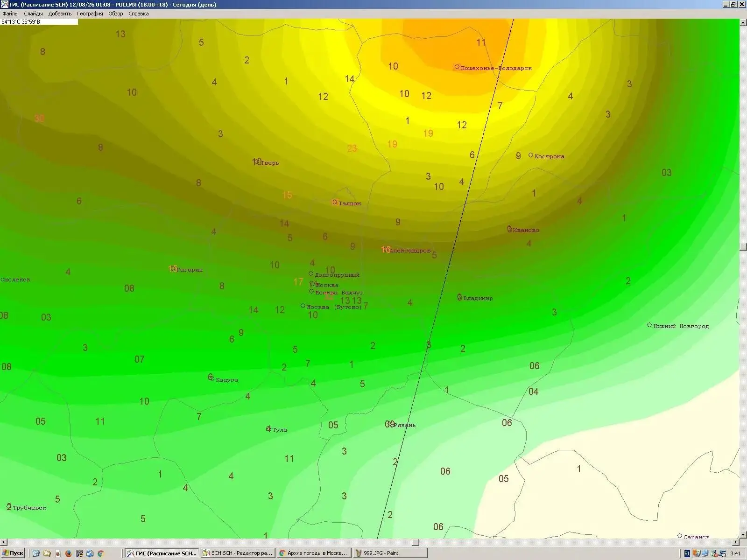
Task: Switch to Архив погоды Chrome window
Action: click(314, 553)
